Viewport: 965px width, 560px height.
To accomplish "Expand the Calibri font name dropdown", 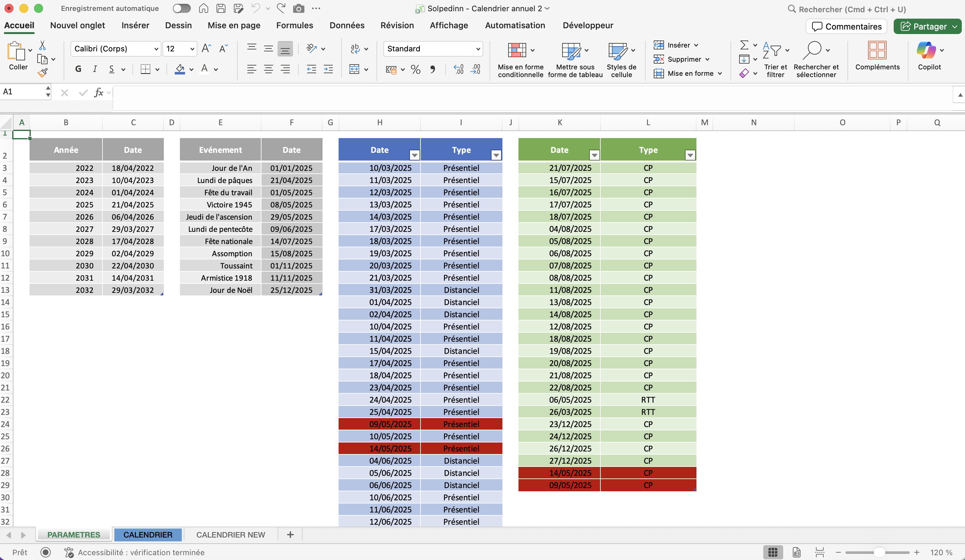I will [x=156, y=49].
